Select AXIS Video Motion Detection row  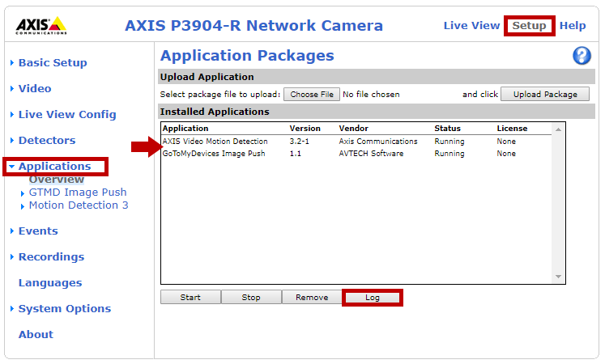point(215,142)
